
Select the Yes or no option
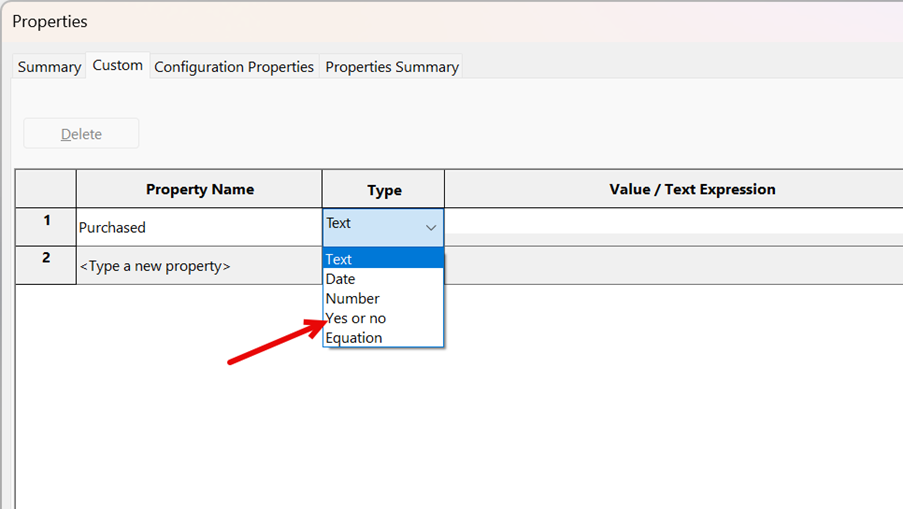(x=383, y=318)
